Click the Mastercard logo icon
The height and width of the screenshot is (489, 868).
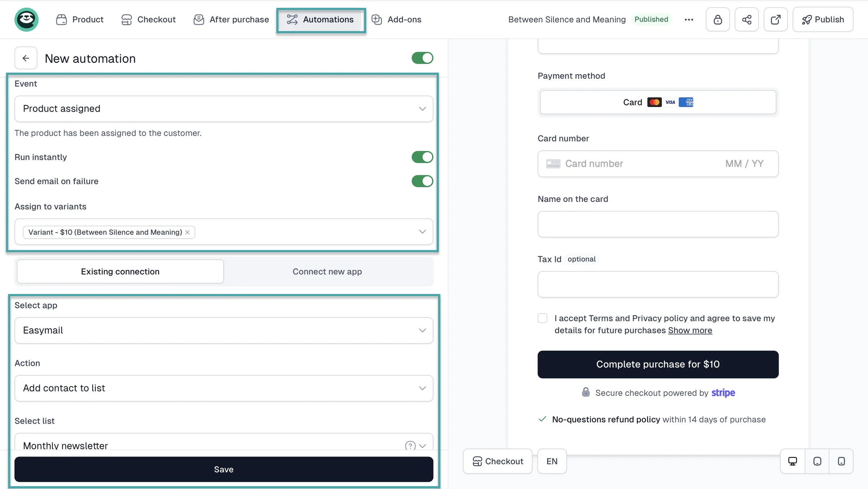click(654, 102)
